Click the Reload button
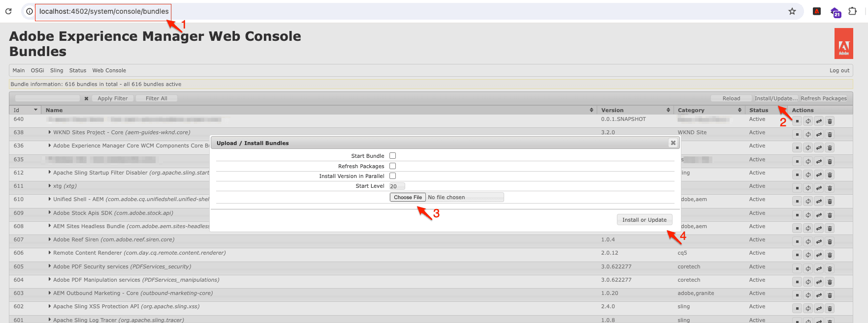 click(x=731, y=98)
